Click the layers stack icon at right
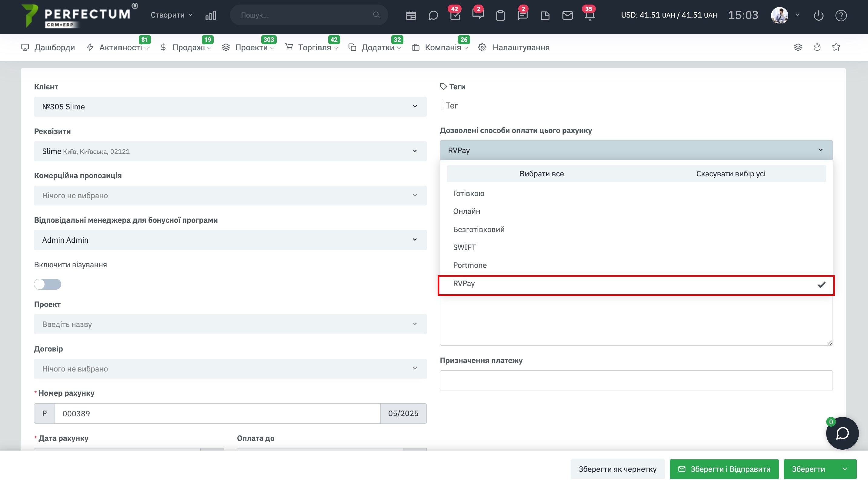The image size is (868, 483). click(798, 47)
